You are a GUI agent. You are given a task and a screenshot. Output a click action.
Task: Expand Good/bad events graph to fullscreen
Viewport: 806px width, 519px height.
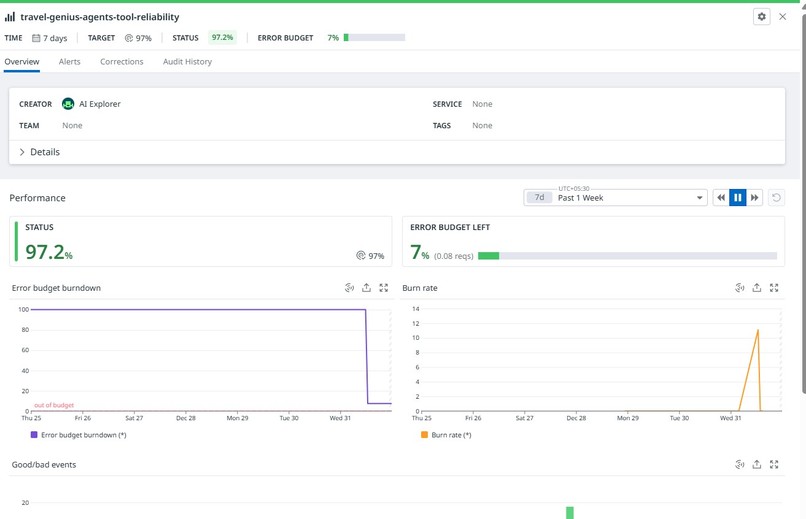pos(774,465)
